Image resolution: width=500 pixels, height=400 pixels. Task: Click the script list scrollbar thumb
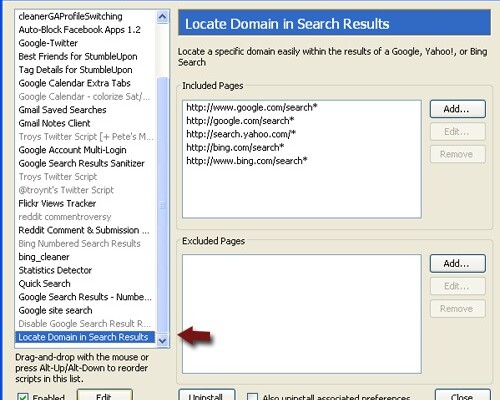tap(162, 205)
